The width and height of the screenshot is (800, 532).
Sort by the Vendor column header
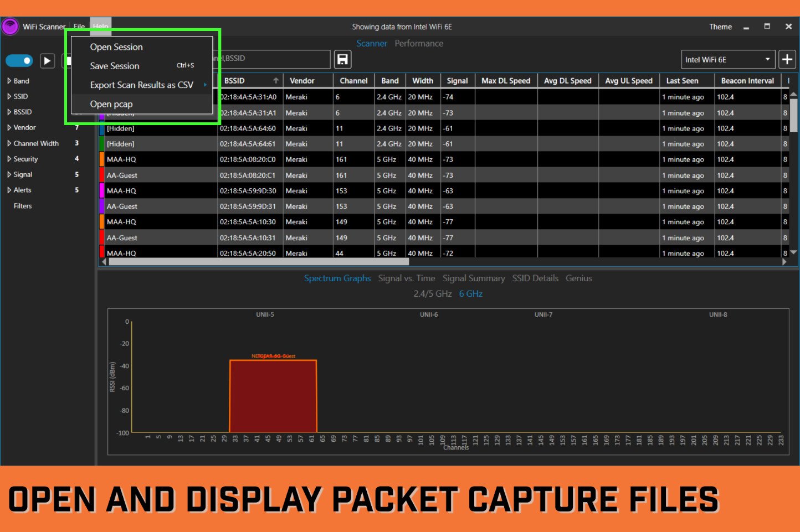[308, 81]
